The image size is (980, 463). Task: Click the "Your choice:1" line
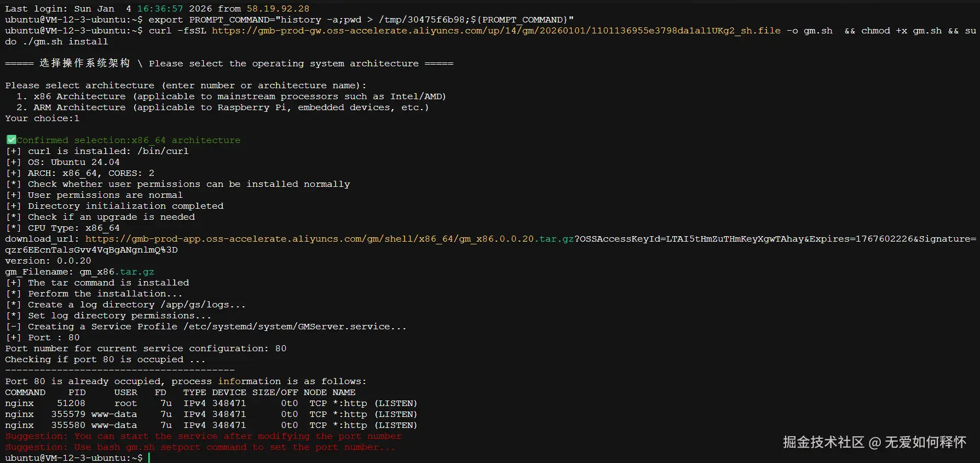[42, 118]
